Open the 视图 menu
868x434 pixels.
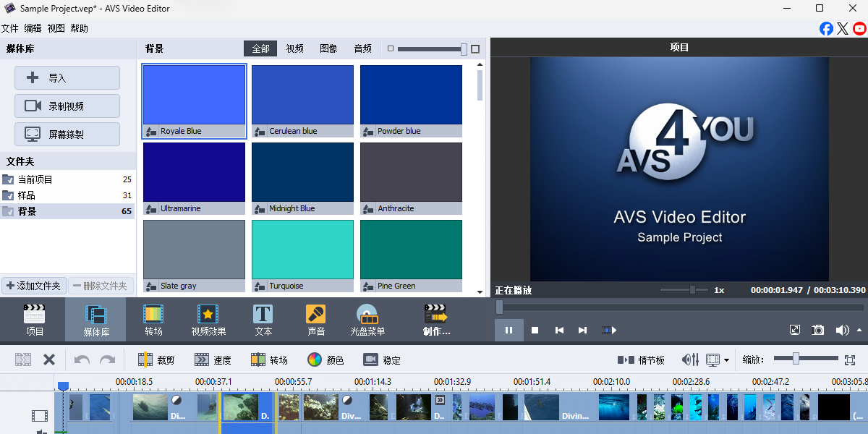[56, 28]
